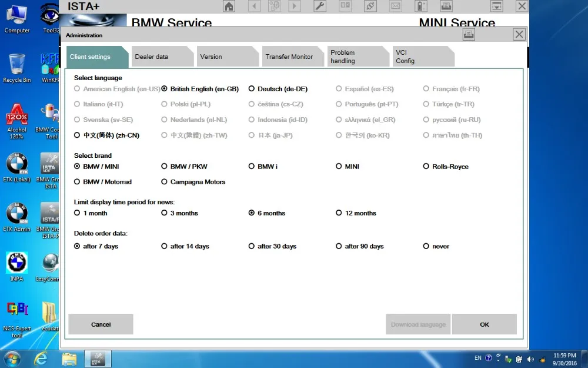Select the Campagna Motors brand
Screen dimensions: 588x368
pos(193,182)
